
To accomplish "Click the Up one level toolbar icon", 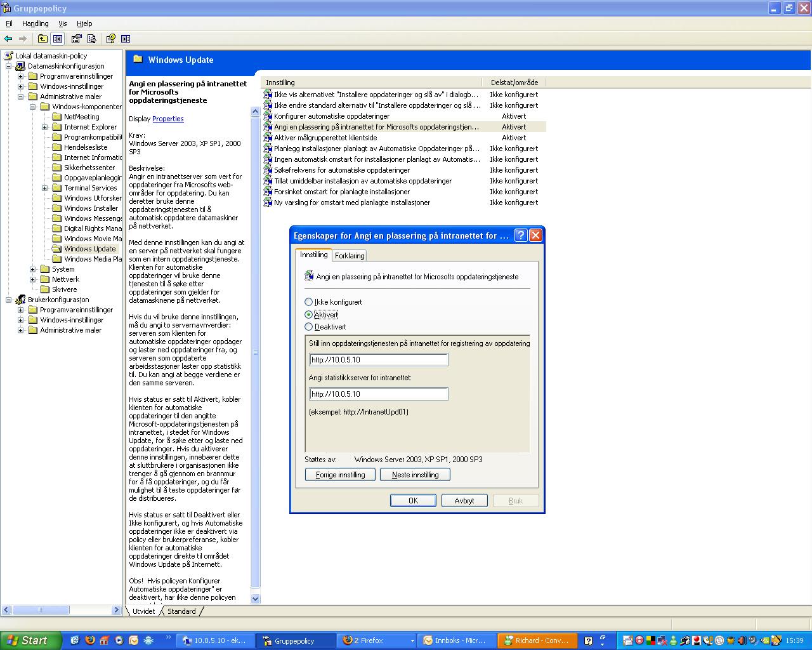I will (43, 39).
